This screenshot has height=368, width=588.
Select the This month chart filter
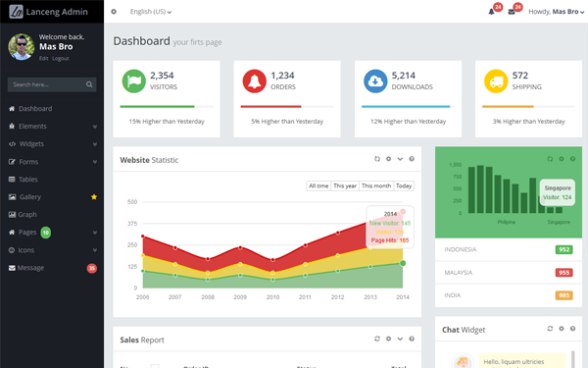[x=376, y=185]
